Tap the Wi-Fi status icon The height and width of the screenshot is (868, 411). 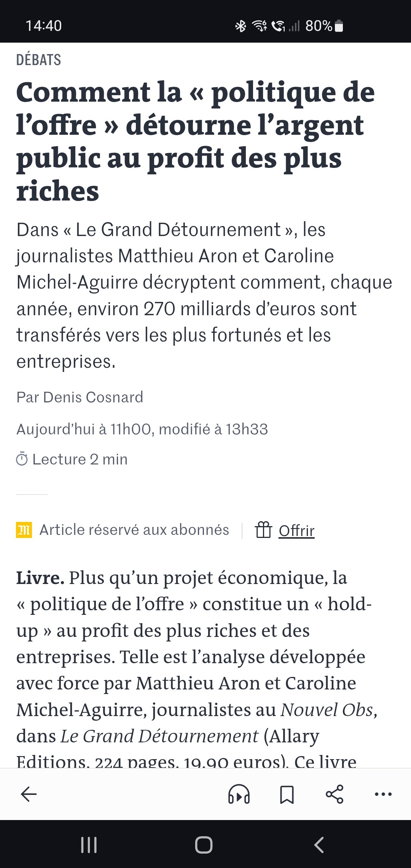259,26
